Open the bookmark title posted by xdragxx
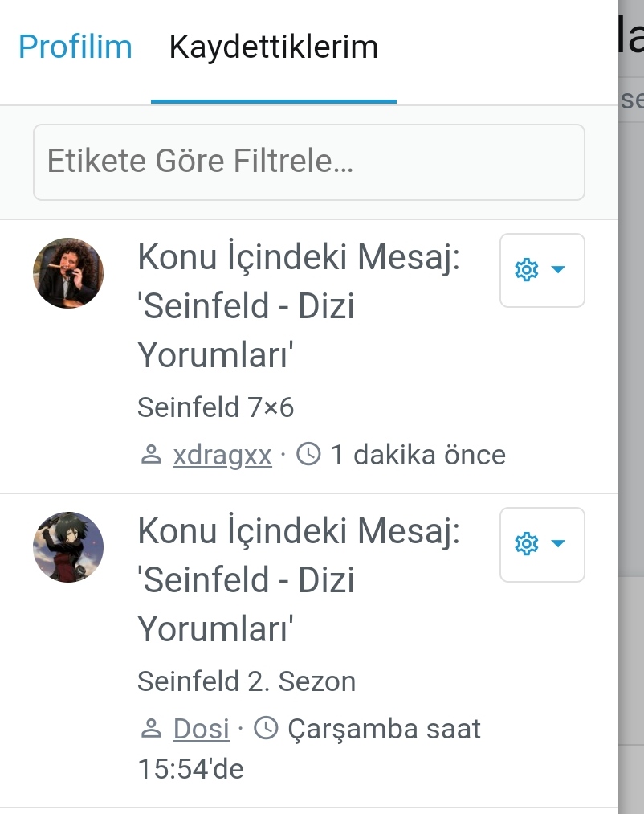Screen dimensions: 644x814 [x=298, y=306]
